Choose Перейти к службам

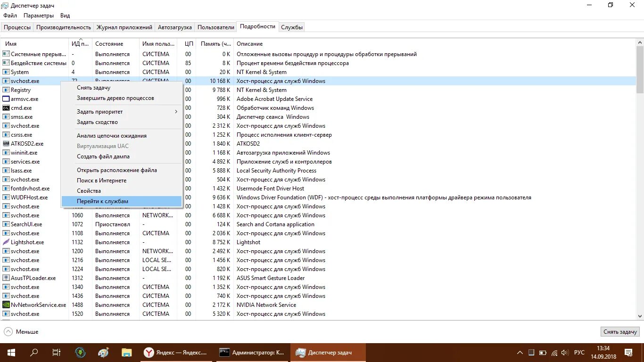tap(122, 201)
